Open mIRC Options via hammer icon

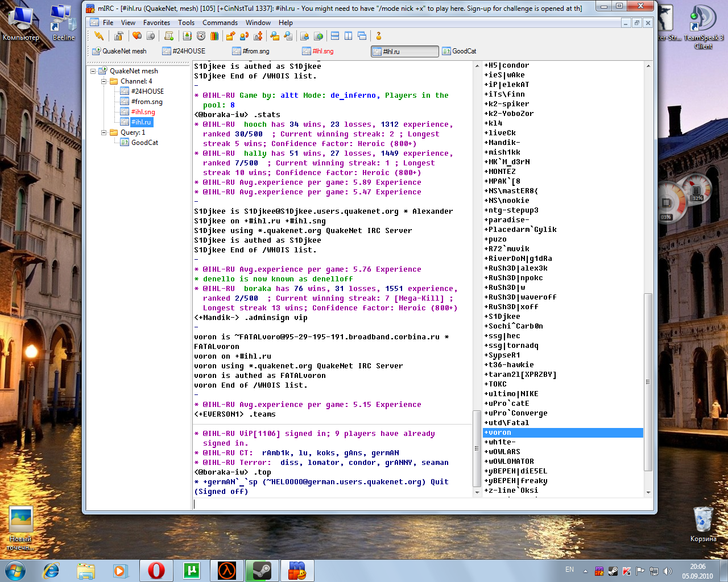click(118, 36)
